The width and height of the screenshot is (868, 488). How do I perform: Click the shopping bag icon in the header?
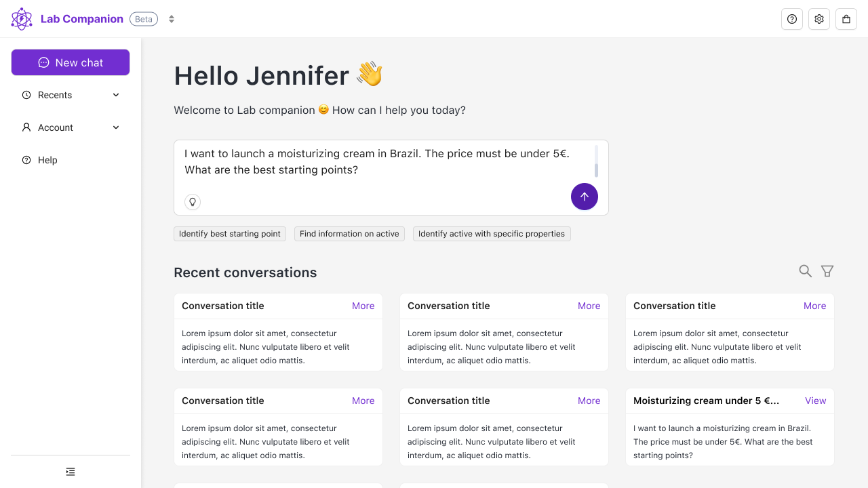pyautogui.click(x=846, y=19)
